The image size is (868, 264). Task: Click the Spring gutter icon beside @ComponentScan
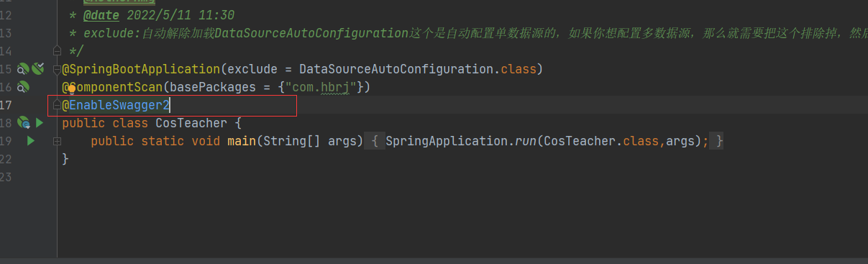(23, 87)
